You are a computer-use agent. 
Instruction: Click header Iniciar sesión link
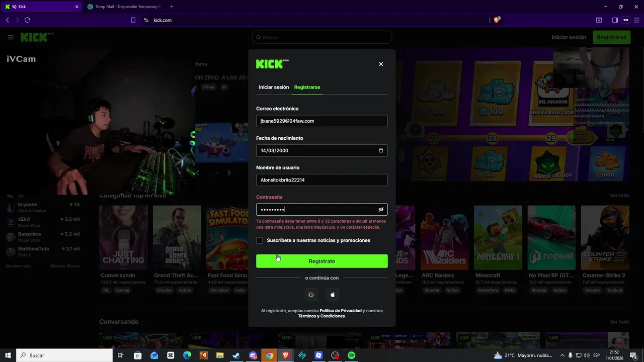click(x=569, y=37)
